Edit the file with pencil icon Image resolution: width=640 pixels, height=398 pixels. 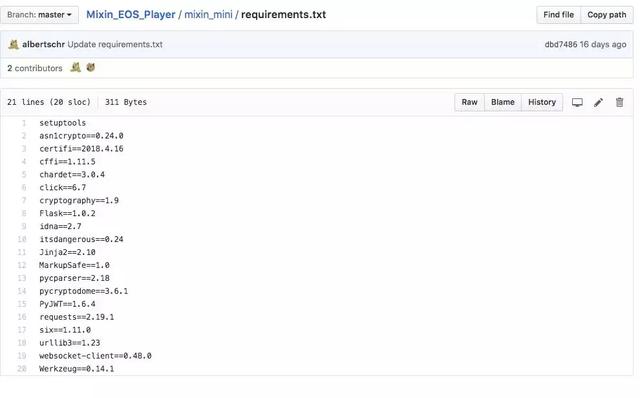[598, 102]
